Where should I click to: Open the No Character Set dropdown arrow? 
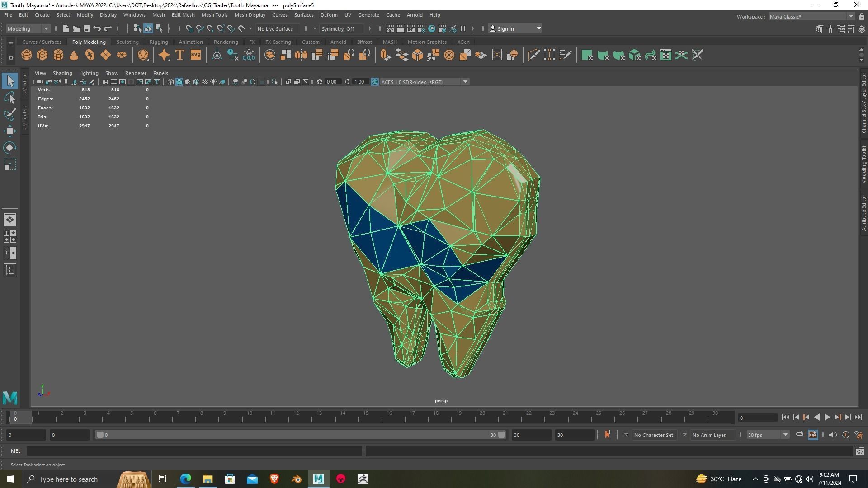pos(626,435)
